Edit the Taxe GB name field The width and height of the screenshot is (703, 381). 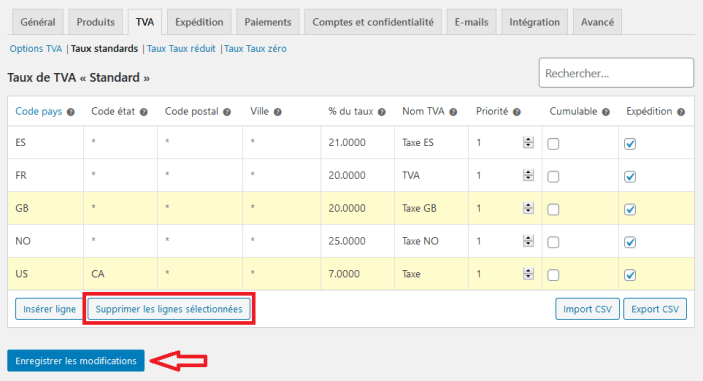tap(431, 208)
